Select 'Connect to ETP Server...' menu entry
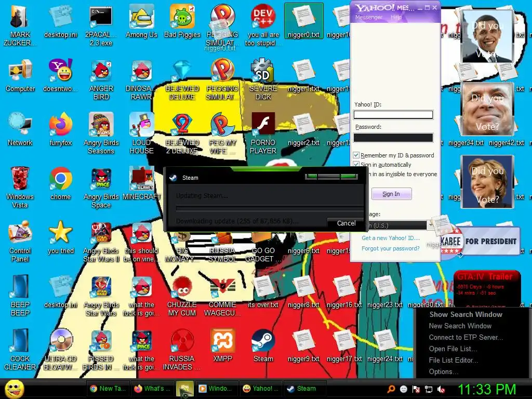The image size is (532, 399). pos(466,338)
